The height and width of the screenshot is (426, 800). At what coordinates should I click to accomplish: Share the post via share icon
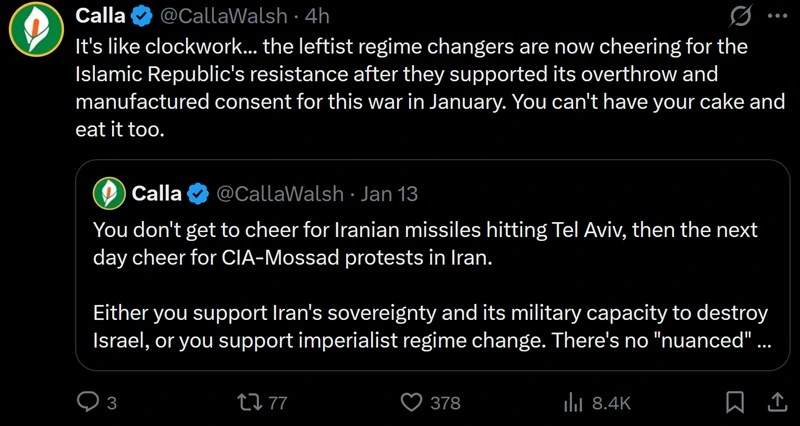click(775, 402)
